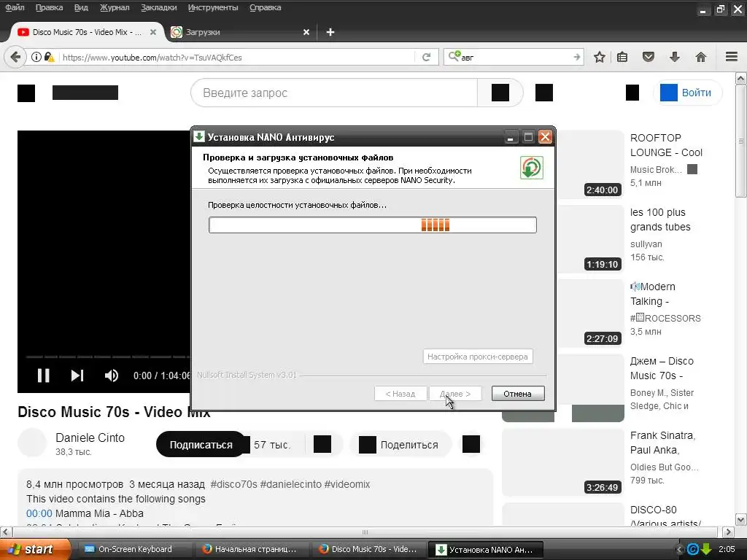Image resolution: width=747 pixels, height=560 pixels.
Task: Close the Disco Music 70s tab
Action: [153, 32]
